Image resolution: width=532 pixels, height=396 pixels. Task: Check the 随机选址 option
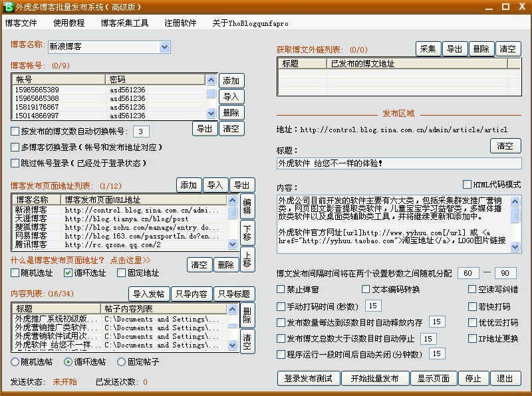[15, 273]
